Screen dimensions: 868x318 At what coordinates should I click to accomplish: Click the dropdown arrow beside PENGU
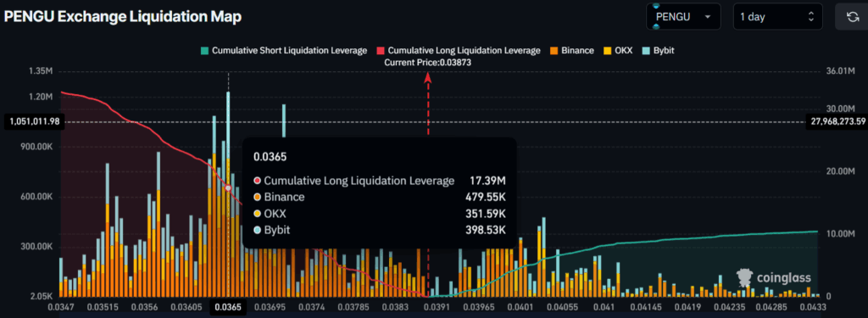[x=707, y=17]
